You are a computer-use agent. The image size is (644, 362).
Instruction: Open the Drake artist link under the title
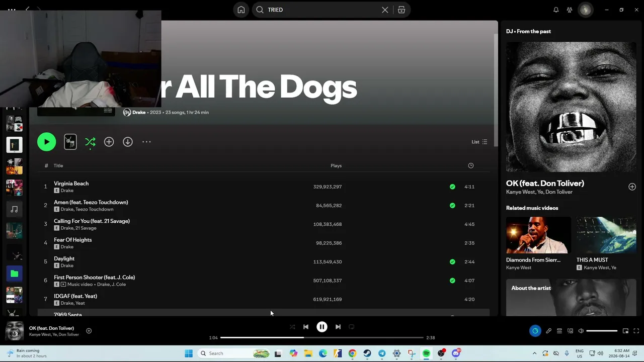[x=139, y=112]
